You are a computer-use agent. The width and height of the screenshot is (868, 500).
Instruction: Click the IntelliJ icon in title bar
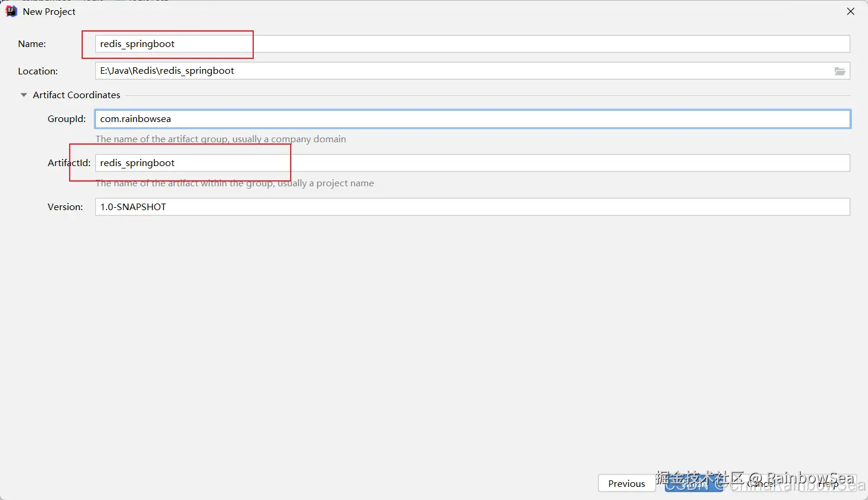click(x=11, y=11)
